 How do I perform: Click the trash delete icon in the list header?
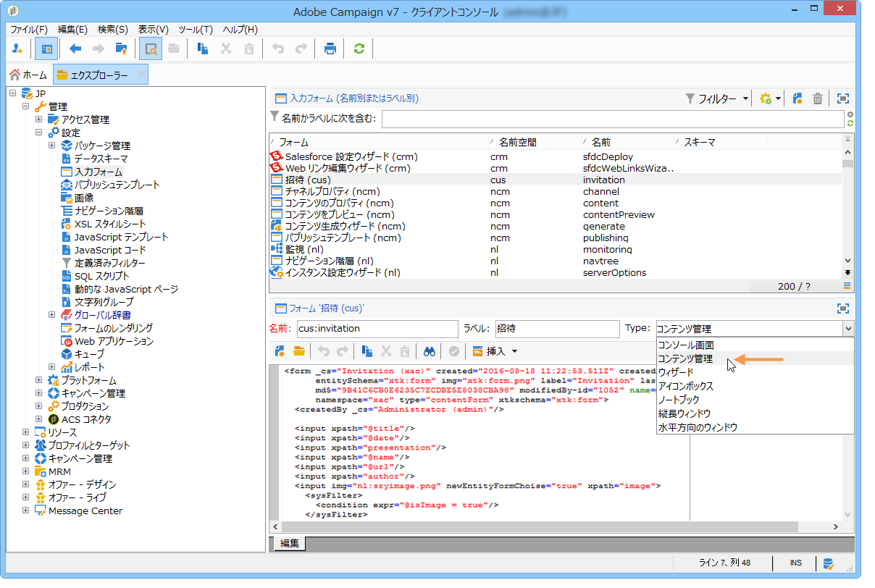tap(818, 98)
